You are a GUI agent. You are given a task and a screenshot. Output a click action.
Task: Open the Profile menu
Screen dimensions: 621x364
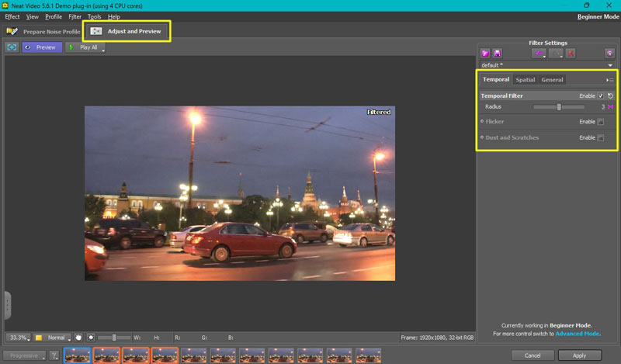click(54, 16)
